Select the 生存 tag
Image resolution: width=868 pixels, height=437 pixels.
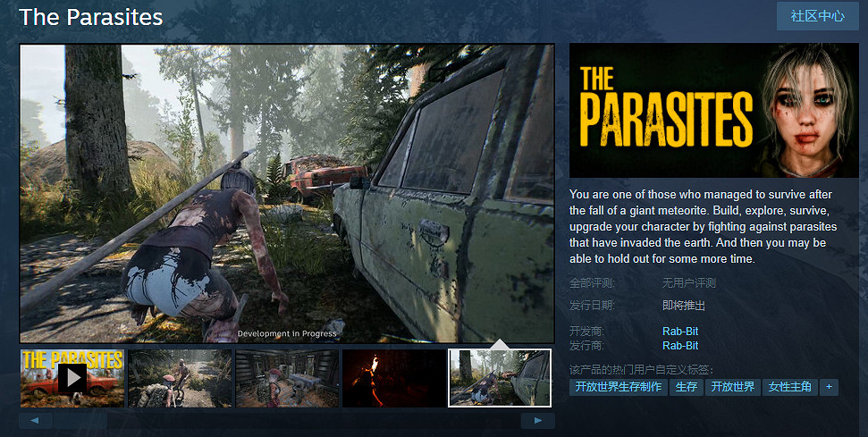pyautogui.click(x=687, y=387)
